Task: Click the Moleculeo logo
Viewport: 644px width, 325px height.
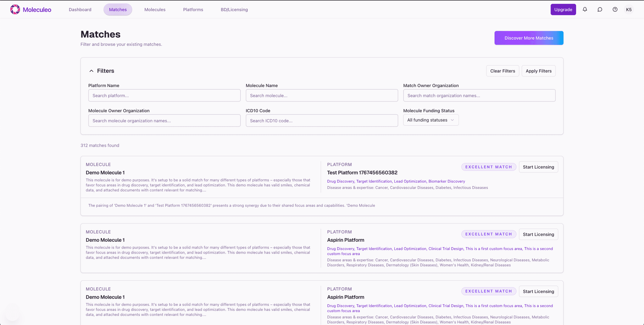Action: [x=31, y=9]
